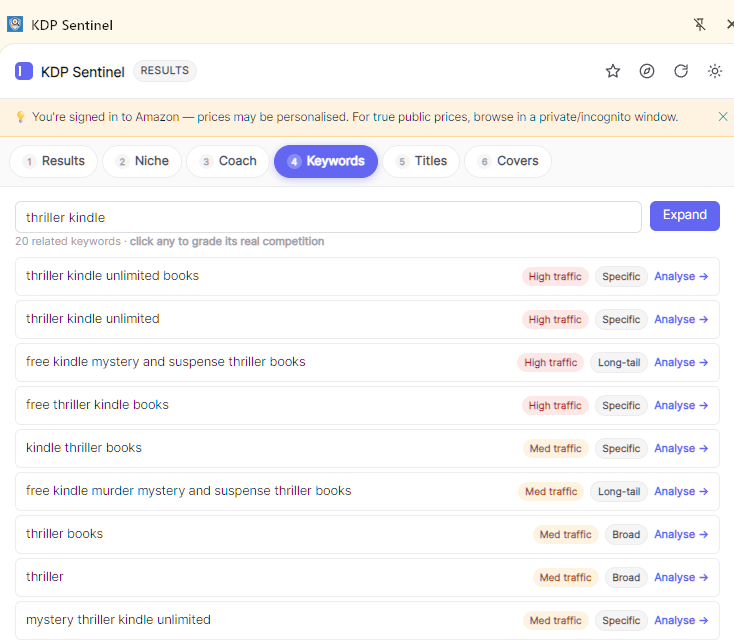This screenshot has width=734, height=642.
Task: Analyse 'free kindle murder mystery and suspense thriller books'
Action: click(681, 492)
